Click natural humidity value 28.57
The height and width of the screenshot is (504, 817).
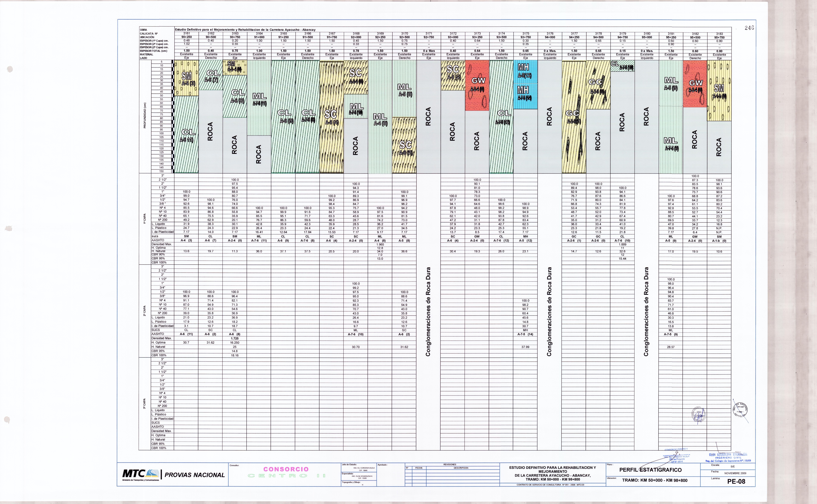pos(671,347)
